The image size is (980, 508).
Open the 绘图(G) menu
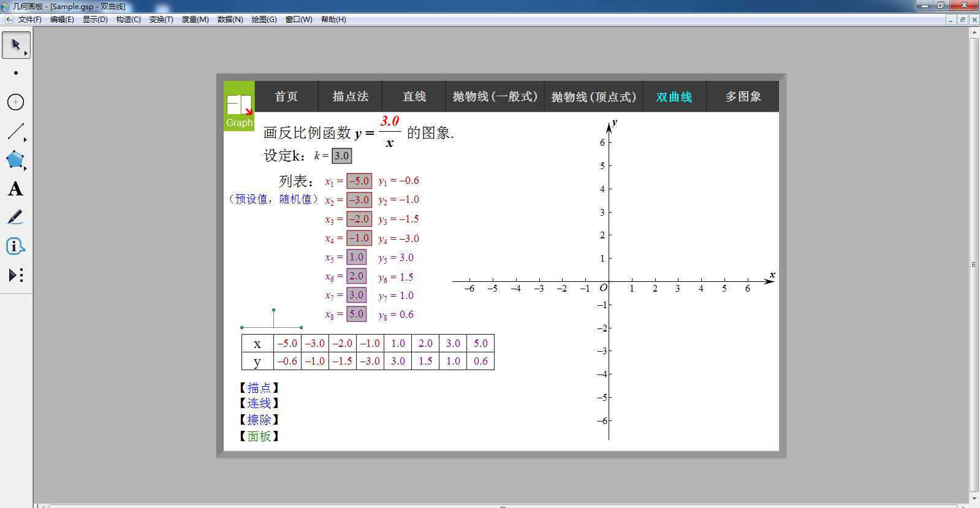pyautogui.click(x=264, y=20)
